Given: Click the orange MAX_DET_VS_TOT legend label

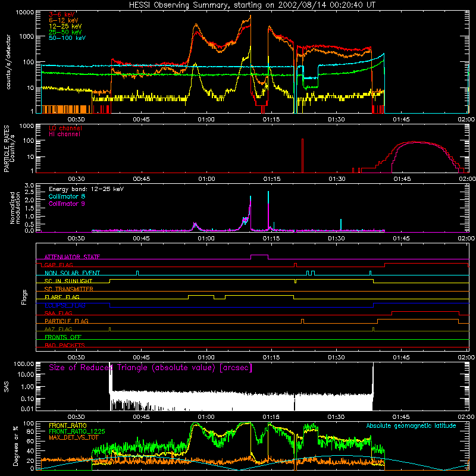Looking at the screenshot, I should [x=73, y=437].
